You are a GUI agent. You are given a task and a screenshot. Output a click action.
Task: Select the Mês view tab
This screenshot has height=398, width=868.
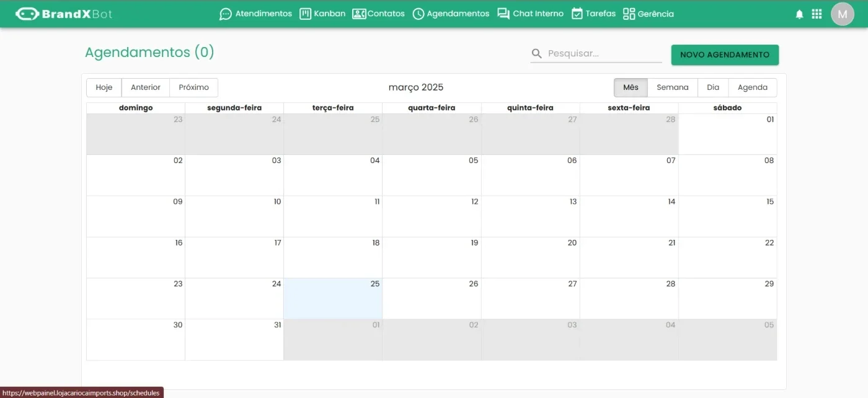tap(631, 87)
